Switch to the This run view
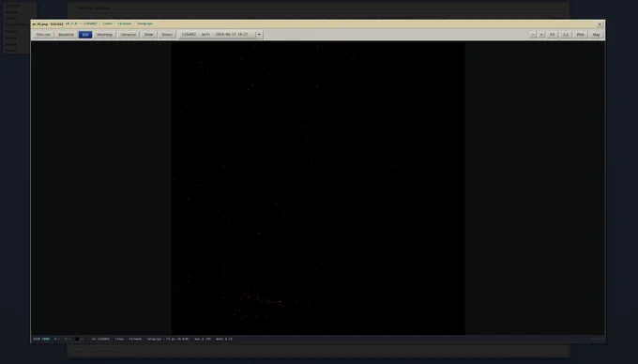 click(43, 35)
